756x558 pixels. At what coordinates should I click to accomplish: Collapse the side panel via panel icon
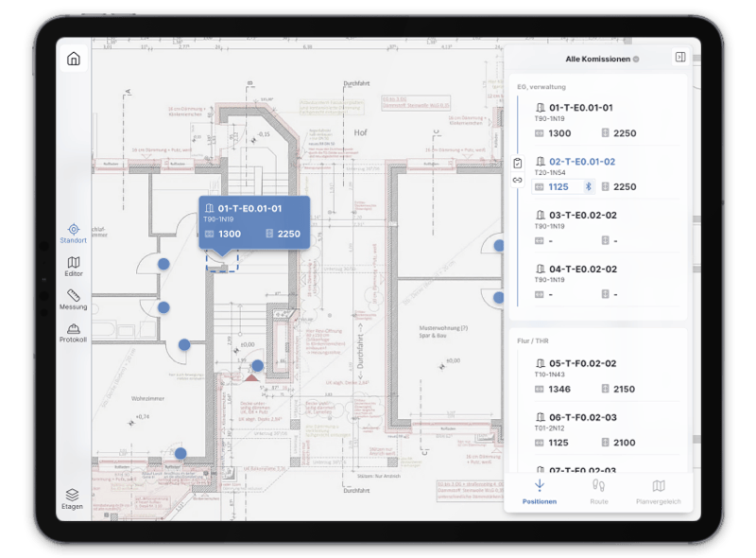click(x=679, y=57)
